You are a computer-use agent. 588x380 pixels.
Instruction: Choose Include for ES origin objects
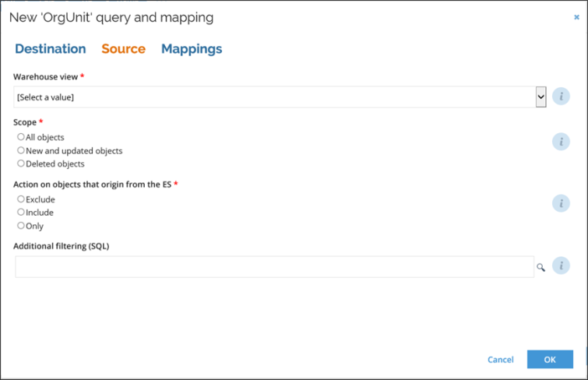(x=21, y=212)
